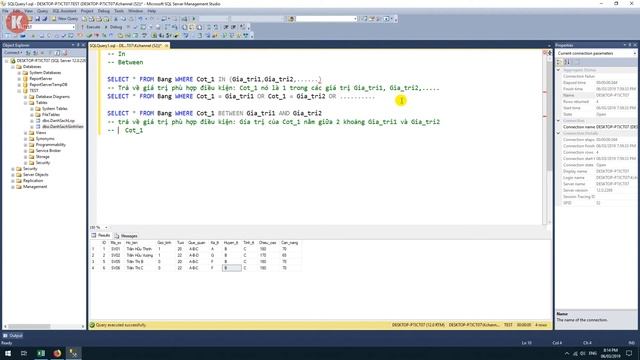The image size is (640, 360).
Task: Select the Views folder
Action: click(41, 133)
